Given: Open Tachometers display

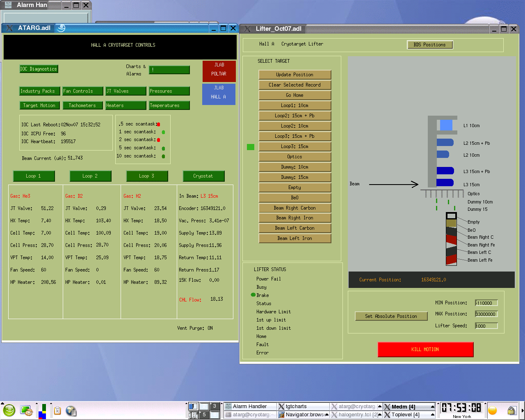Looking at the screenshot, I should [83, 105].
